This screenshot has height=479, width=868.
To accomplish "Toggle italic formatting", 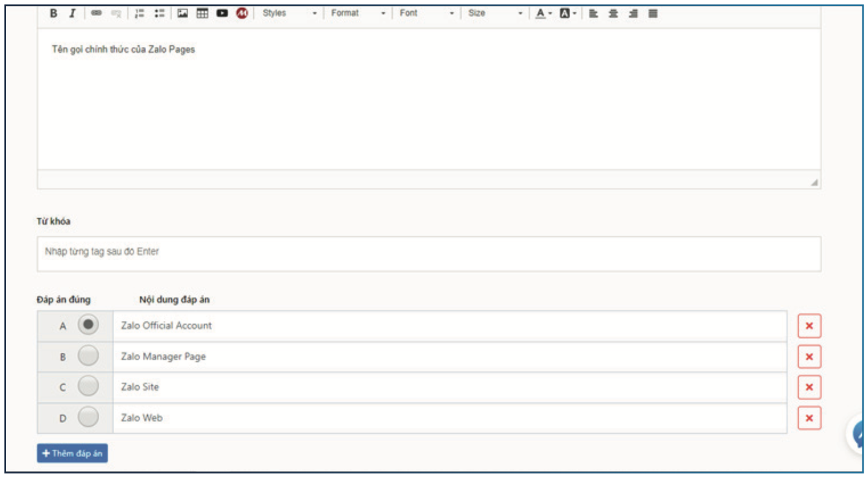I will point(72,13).
